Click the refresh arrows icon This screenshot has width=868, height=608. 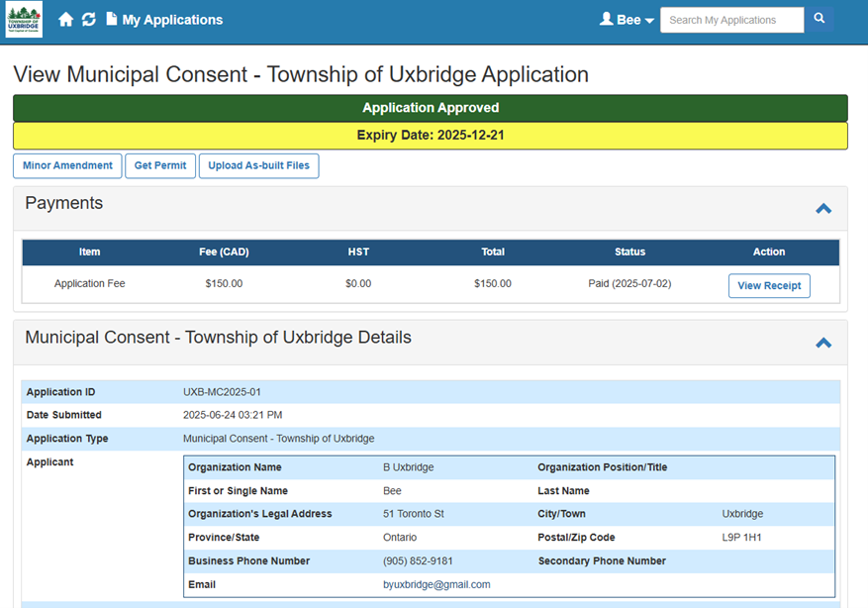click(x=89, y=20)
